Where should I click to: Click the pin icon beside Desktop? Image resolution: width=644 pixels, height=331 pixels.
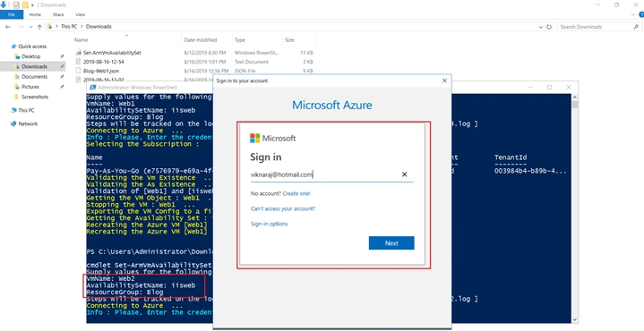pos(62,56)
